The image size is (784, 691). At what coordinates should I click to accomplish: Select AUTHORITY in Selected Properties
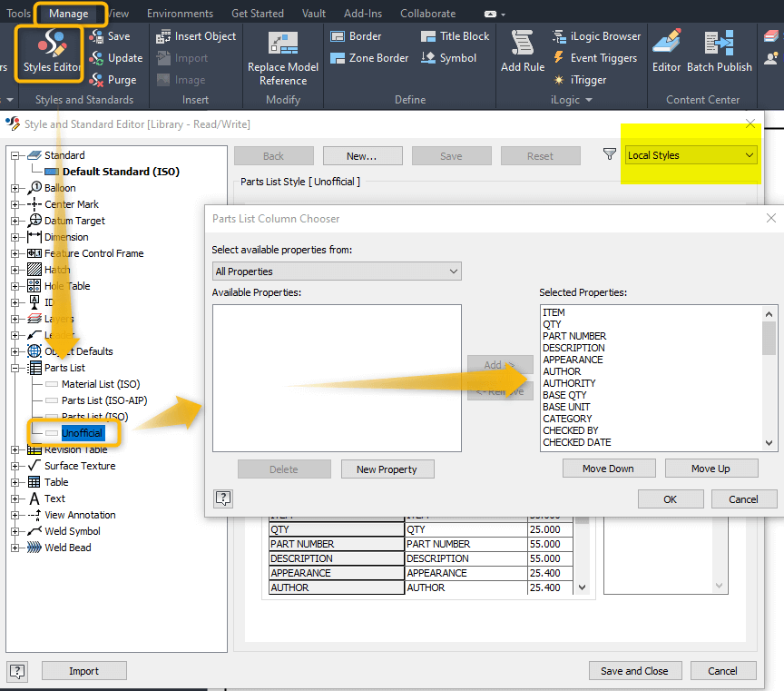pyautogui.click(x=569, y=383)
